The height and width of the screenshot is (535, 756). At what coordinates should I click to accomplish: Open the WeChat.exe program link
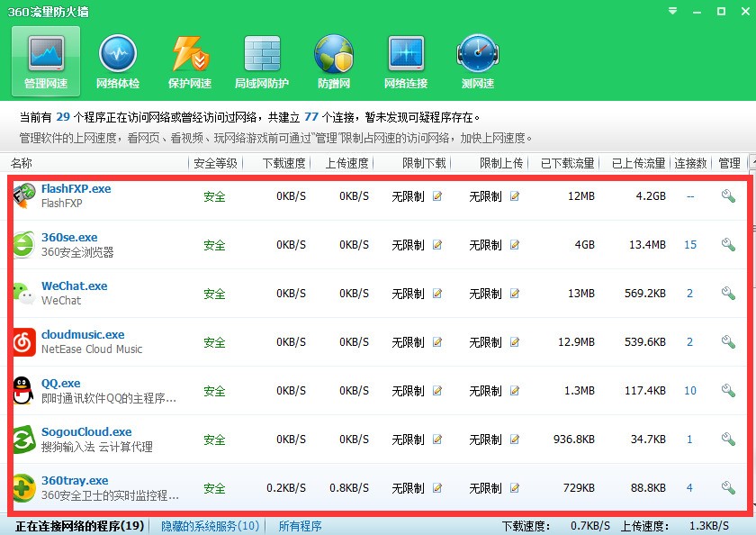pos(74,286)
